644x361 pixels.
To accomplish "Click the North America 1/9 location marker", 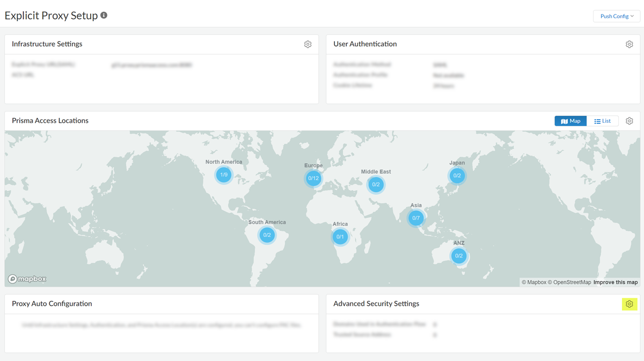I will [x=224, y=175].
